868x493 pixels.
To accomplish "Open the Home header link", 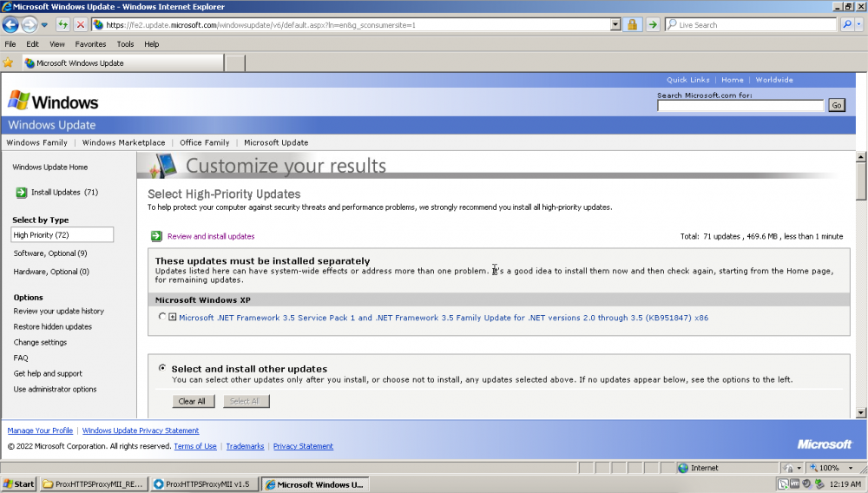I will pyautogui.click(x=733, y=80).
